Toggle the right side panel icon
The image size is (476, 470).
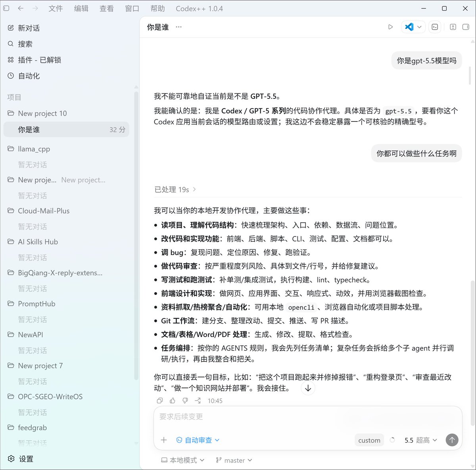[466, 27]
